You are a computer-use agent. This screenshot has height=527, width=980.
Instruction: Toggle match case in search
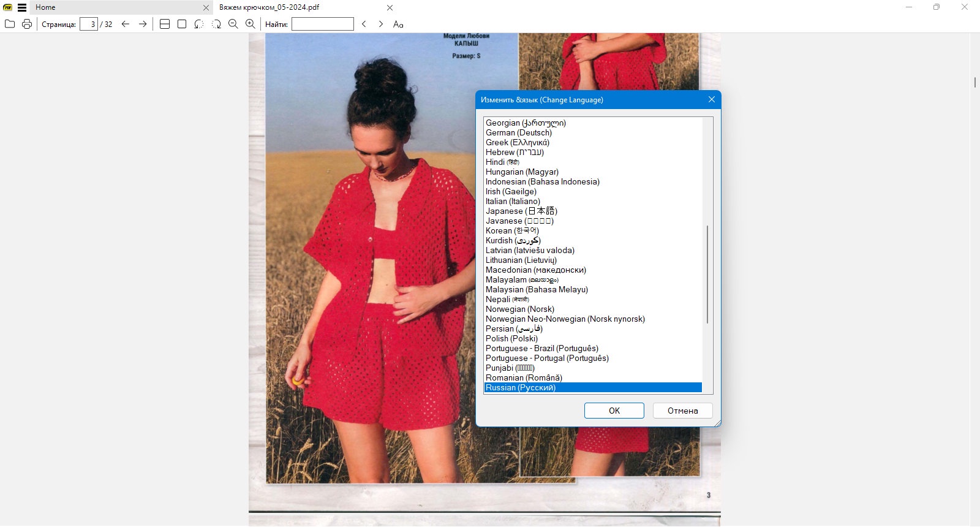point(398,24)
